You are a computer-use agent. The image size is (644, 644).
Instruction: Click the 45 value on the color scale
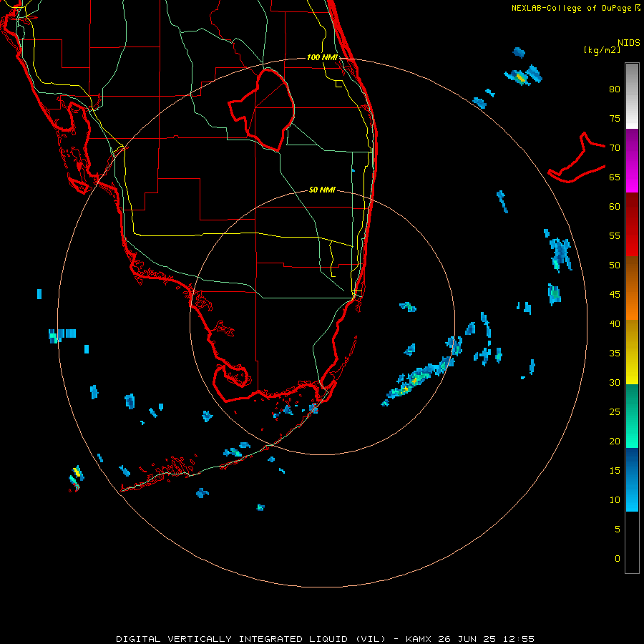(615, 295)
